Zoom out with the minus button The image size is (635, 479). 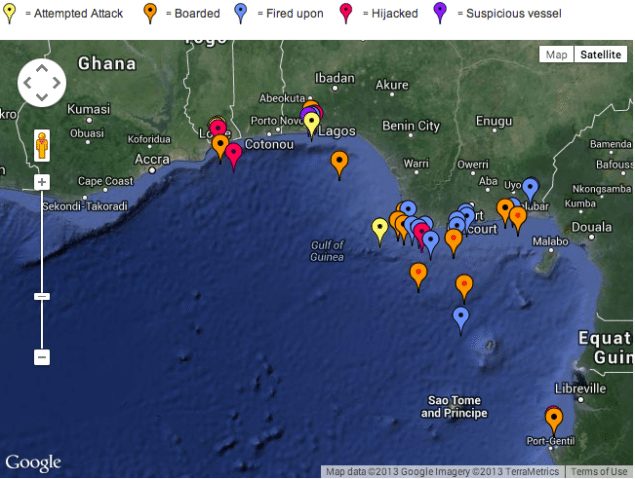(x=42, y=357)
